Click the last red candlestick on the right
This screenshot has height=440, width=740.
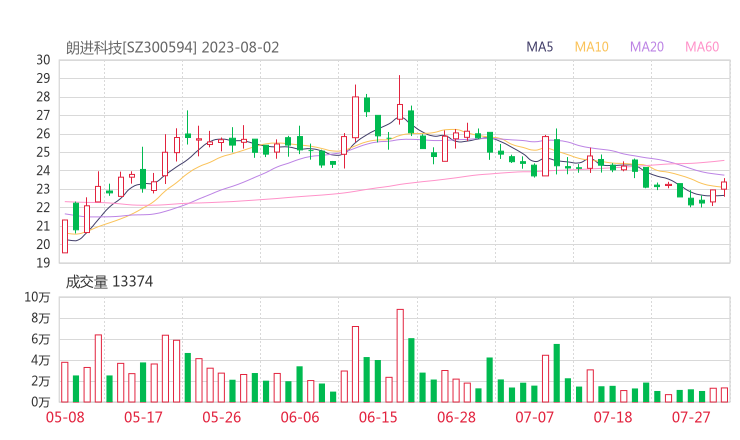pyautogui.click(x=724, y=186)
